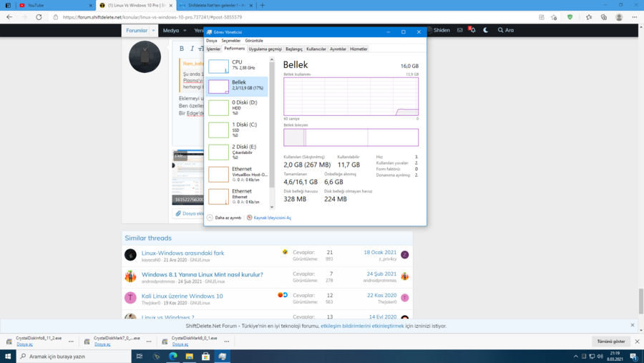Dismiss the notification permission banner
The height and width of the screenshot is (363, 644).
633,325
